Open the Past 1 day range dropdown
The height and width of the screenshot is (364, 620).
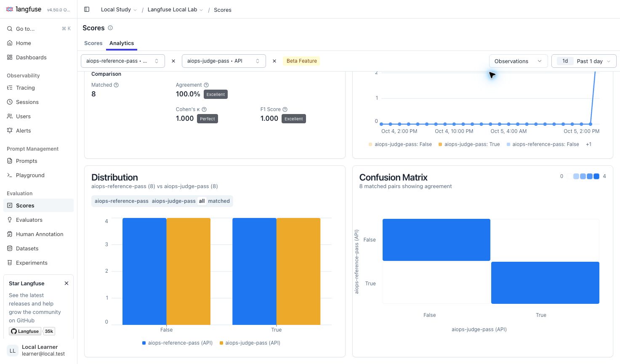pos(584,61)
